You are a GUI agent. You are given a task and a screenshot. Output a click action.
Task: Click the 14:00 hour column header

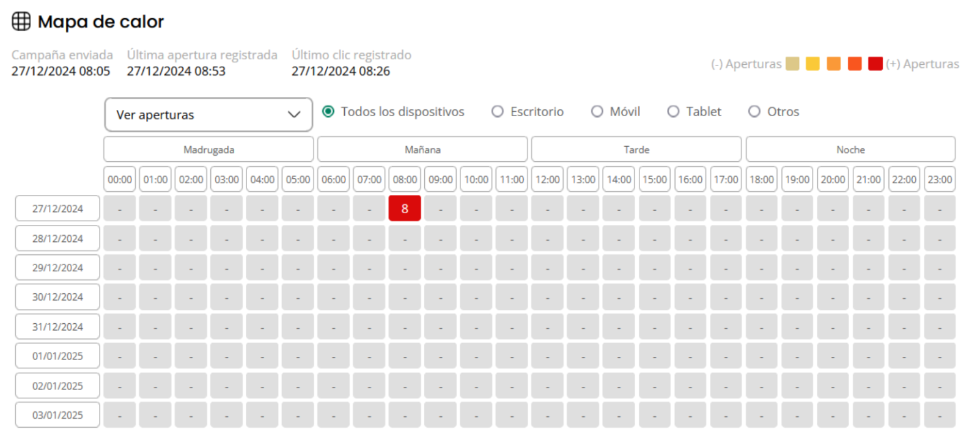[619, 180]
